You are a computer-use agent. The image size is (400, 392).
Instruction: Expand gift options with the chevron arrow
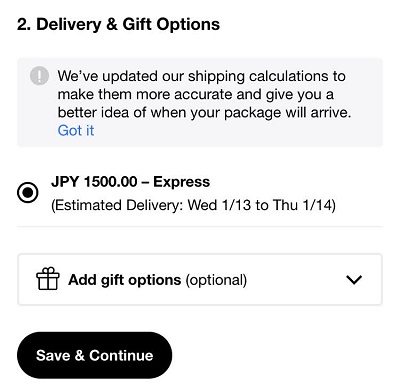[x=354, y=279]
